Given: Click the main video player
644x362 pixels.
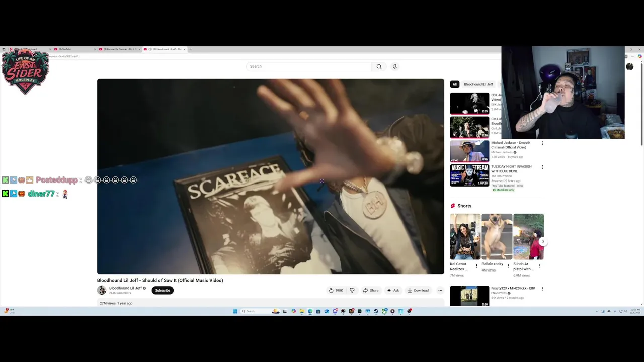Looking at the screenshot, I should [271, 176].
